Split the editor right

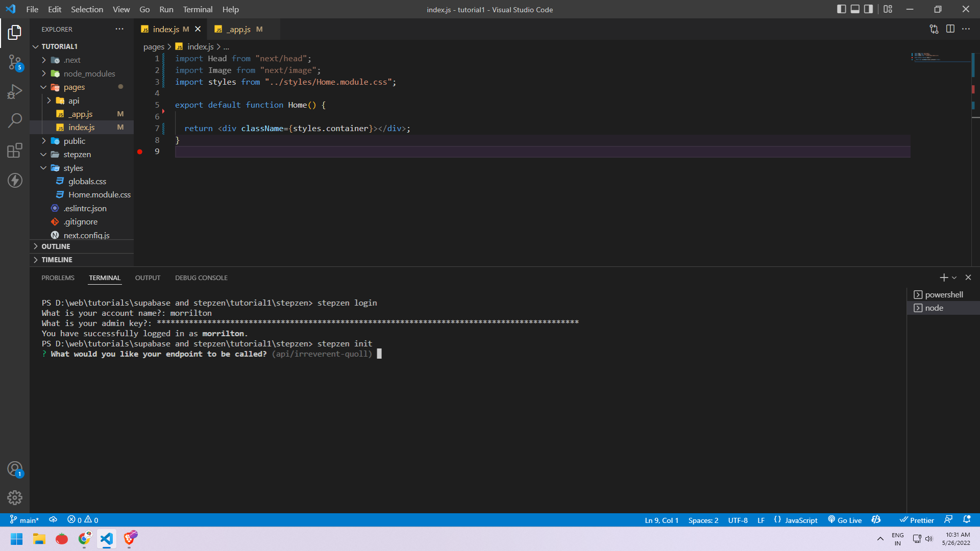pyautogui.click(x=950, y=29)
